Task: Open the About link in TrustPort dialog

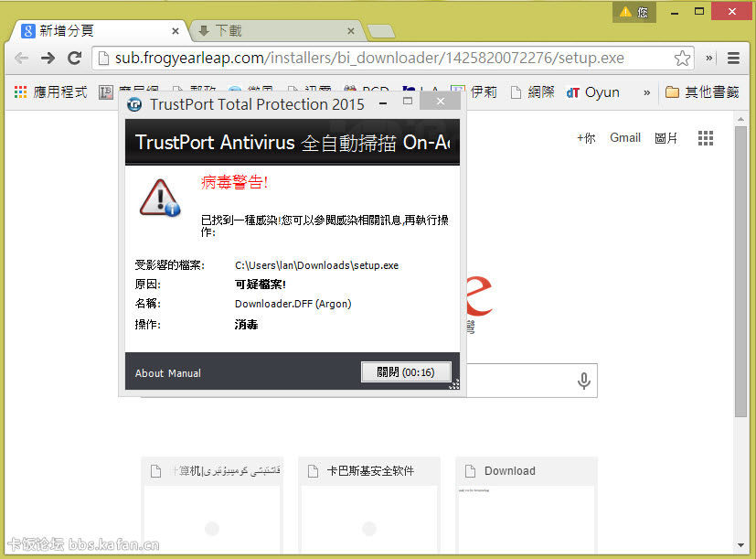Action: click(149, 373)
